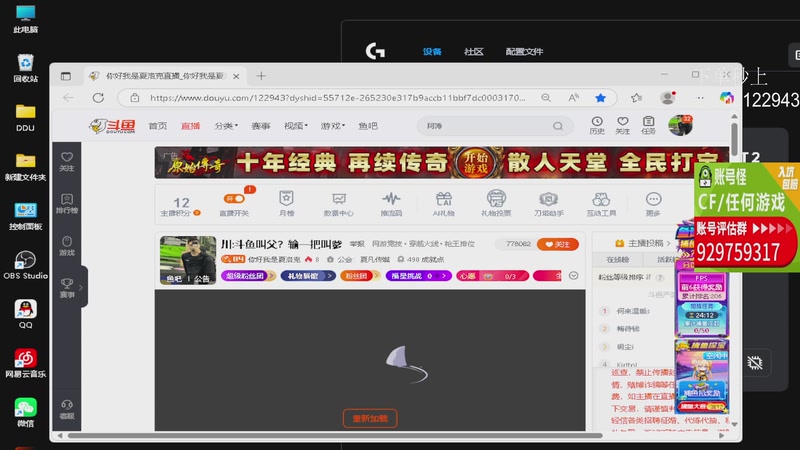Click the 重新加载 reload button in player
800x450 pixels.
point(370,418)
